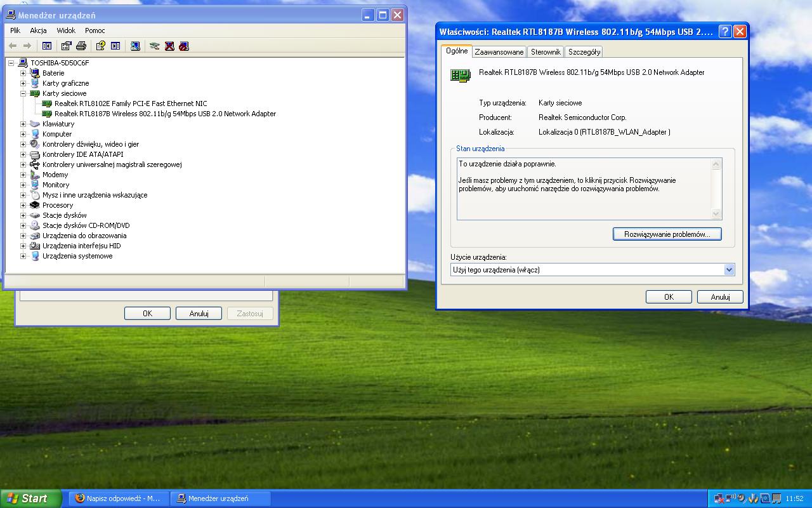The image size is (812, 508).
Task: Click the Monitory category icon
Action: tap(35, 185)
